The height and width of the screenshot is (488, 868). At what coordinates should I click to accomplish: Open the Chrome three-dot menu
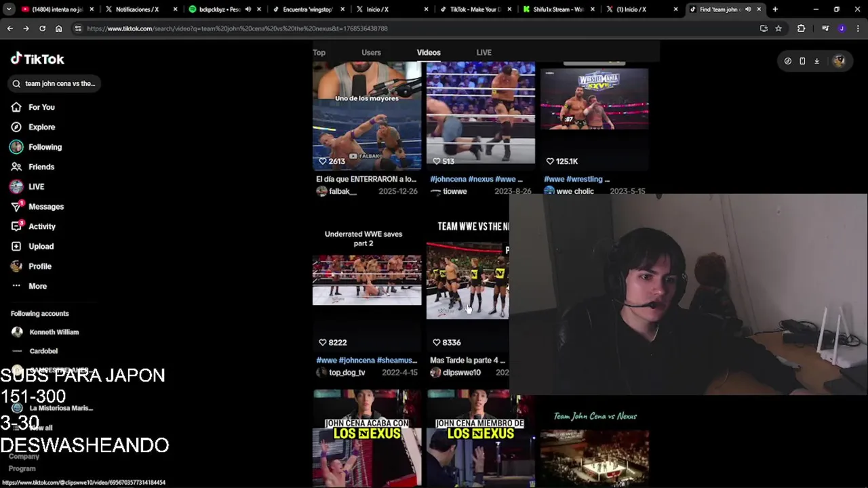858,28
